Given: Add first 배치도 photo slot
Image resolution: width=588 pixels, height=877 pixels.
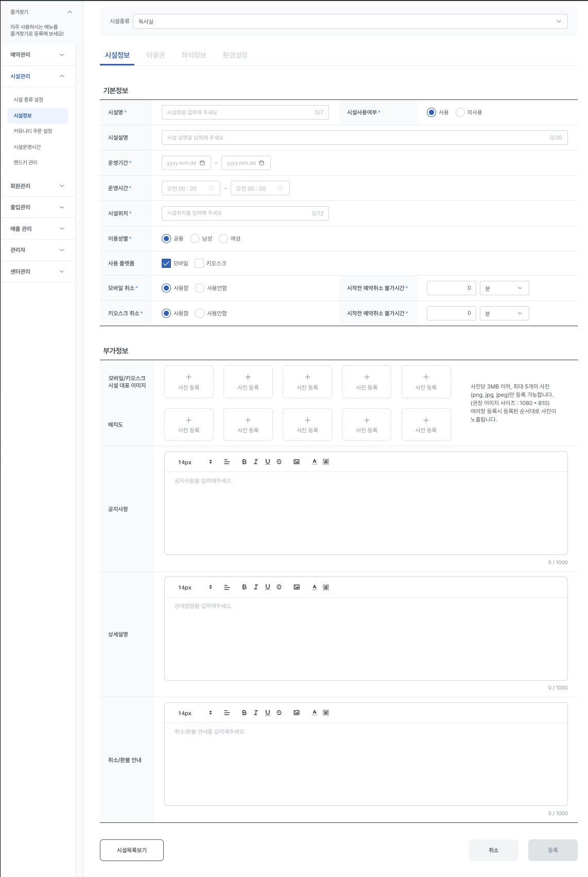Looking at the screenshot, I should 189,425.
